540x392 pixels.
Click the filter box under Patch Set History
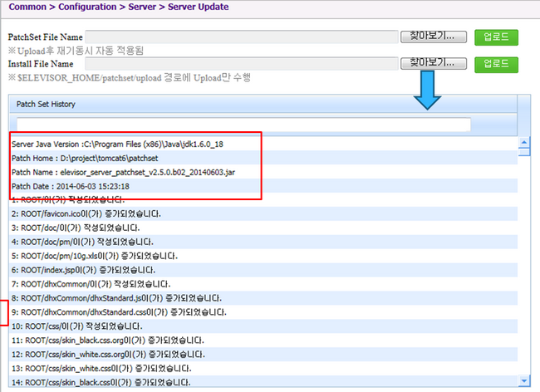pyautogui.click(x=241, y=125)
